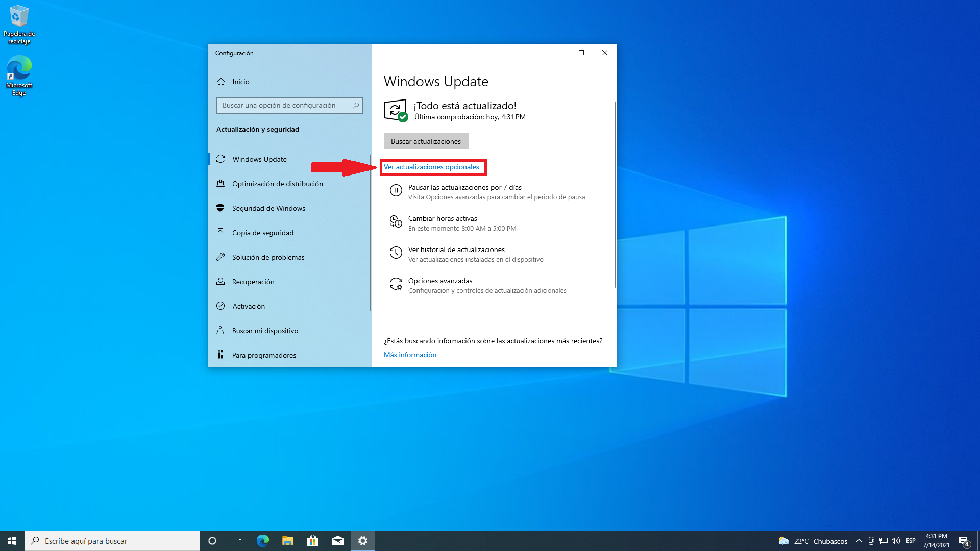
Task: Click the pause updates icon
Action: tap(396, 190)
